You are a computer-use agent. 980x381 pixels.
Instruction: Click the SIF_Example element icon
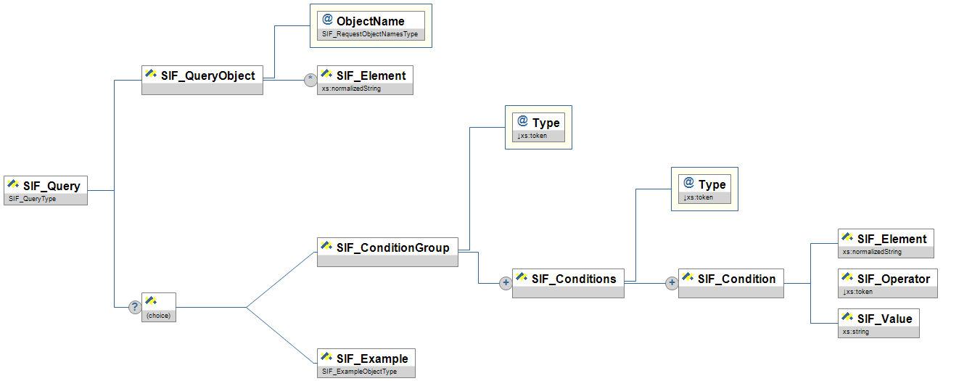[x=326, y=358]
